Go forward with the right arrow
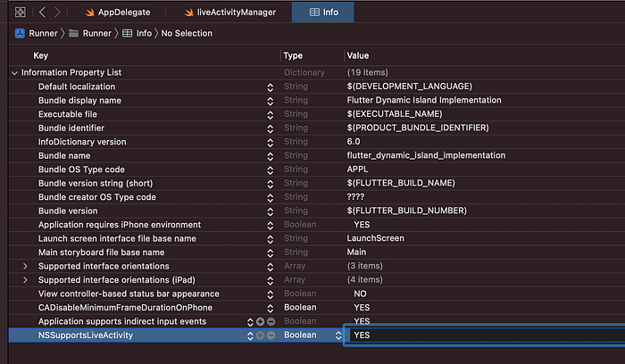The image size is (625, 364). coord(57,12)
